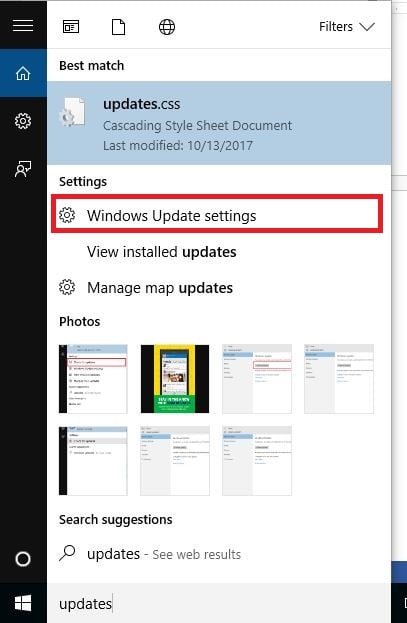Open third photo thumbnail in bottom row
This screenshot has height=623, width=407.
pos(257,461)
